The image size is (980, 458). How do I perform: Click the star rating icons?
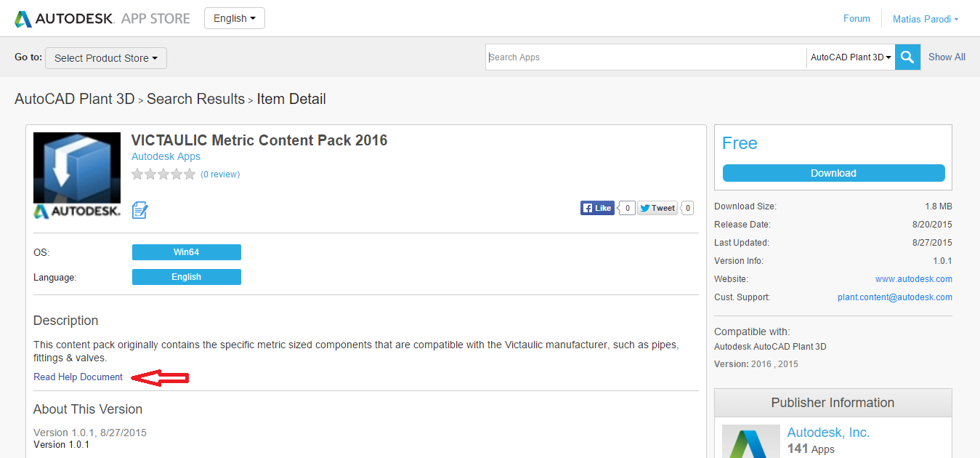coord(163,174)
